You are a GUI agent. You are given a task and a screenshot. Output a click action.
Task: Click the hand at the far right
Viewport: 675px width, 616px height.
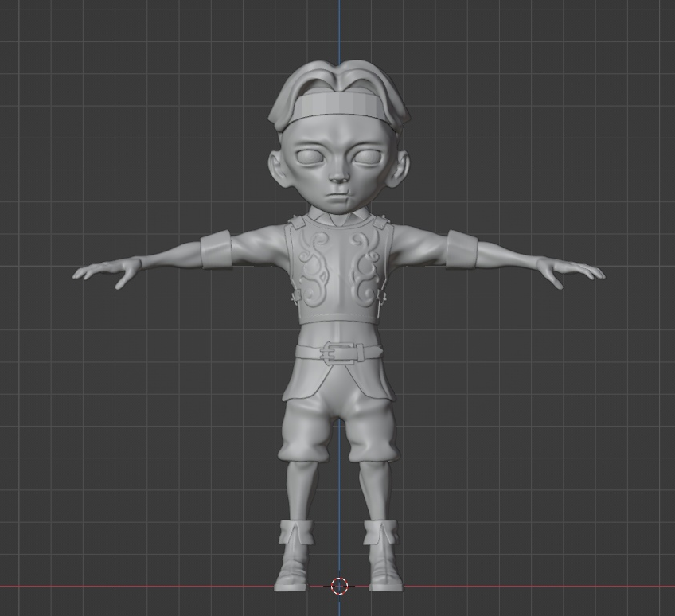tap(573, 271)
